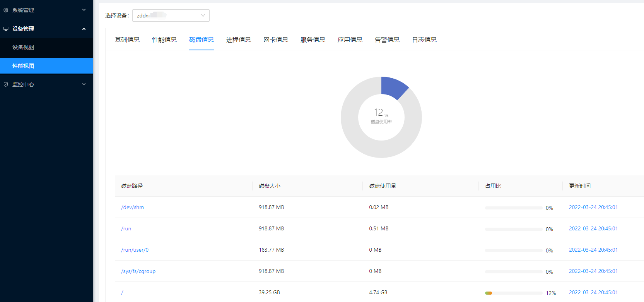This screenshot has height=302, width=644.
Task: Click the 0.02 MB usage cell
Action: point(379,207)
